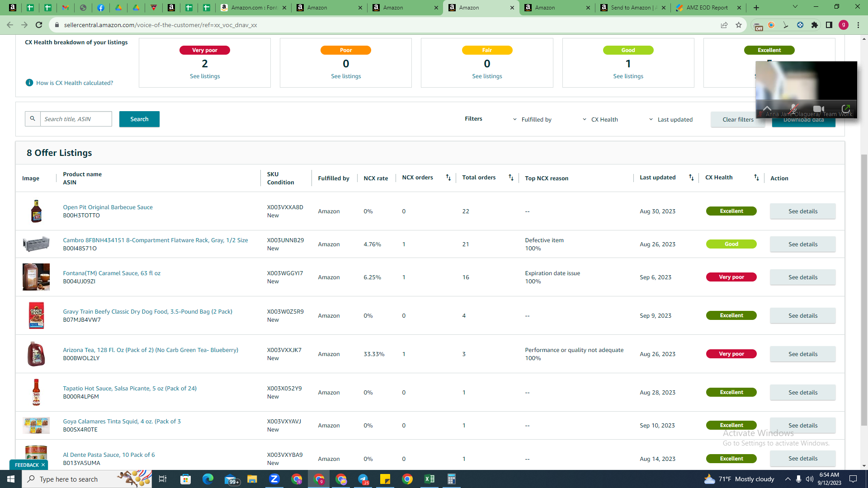Open Tapatio Hot Sauce product link

[x=130, y=389]
